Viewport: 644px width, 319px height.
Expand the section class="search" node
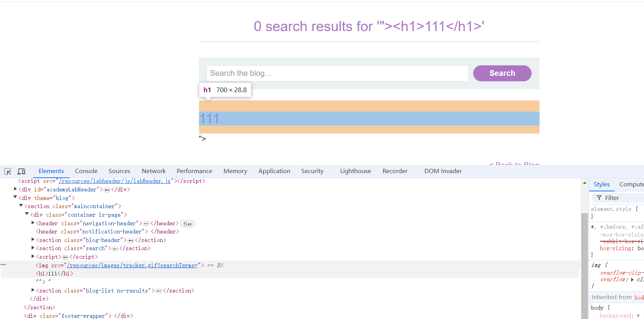33,248
